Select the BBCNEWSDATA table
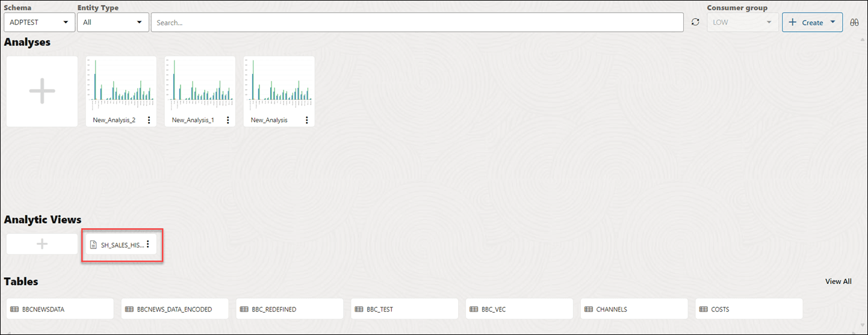 60,309
